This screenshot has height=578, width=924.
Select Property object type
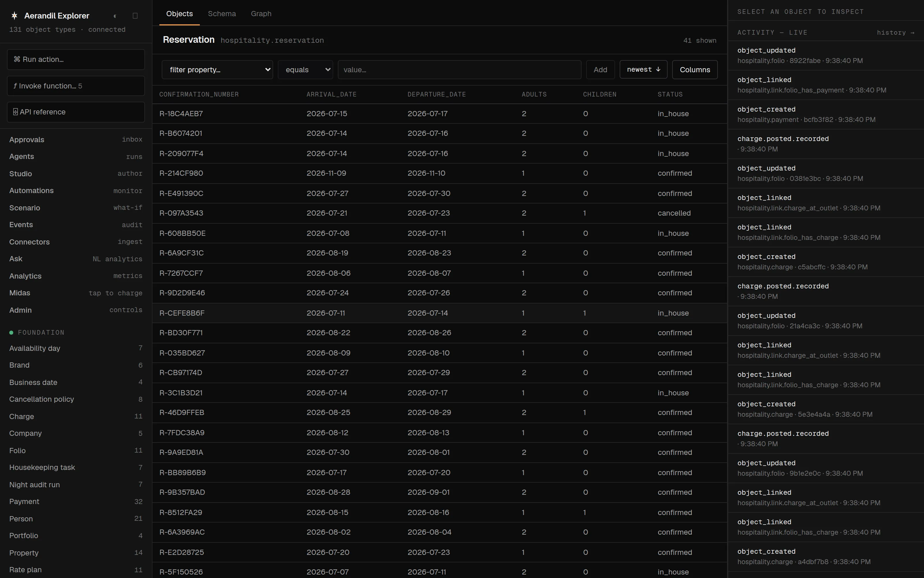point(76,553)
